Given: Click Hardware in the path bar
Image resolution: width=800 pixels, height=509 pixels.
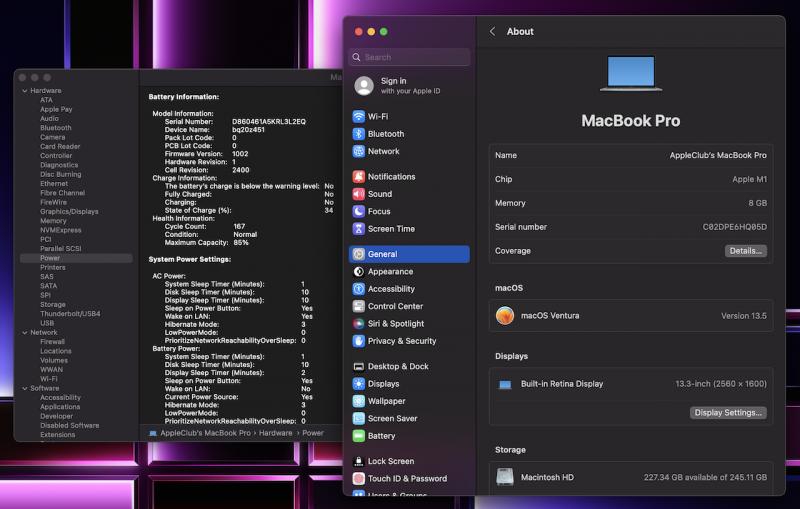Looking at the screenshot, I should click(x=276, y=433).
